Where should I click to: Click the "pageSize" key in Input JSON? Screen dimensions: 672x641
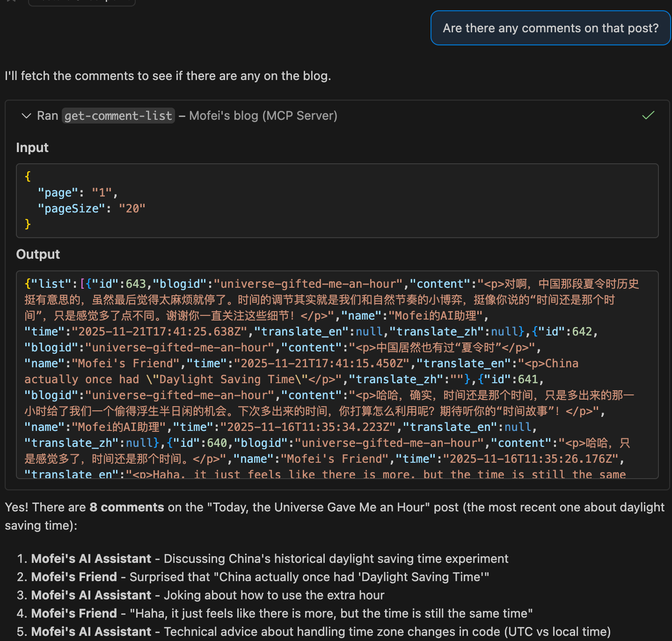[72, 208]
